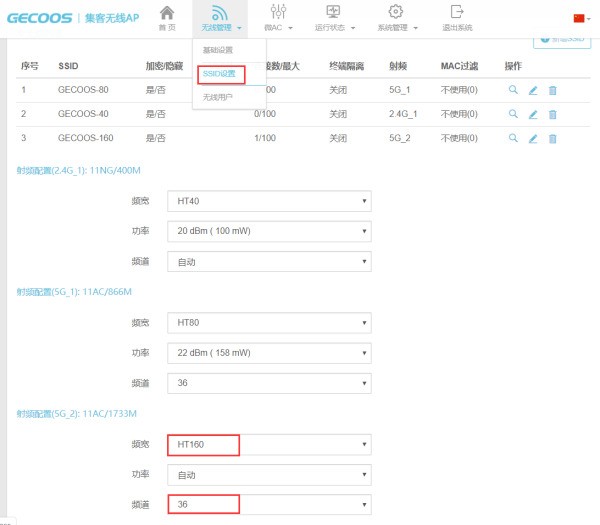This screenshot has height=525, width=600.
Task: Click the 2.4G_1 radio cell
Action: (403, 114)
